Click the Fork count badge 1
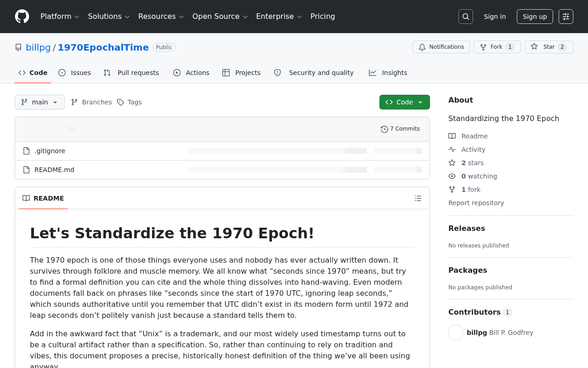This screenshot has height=368, width=588. (510, 47)
